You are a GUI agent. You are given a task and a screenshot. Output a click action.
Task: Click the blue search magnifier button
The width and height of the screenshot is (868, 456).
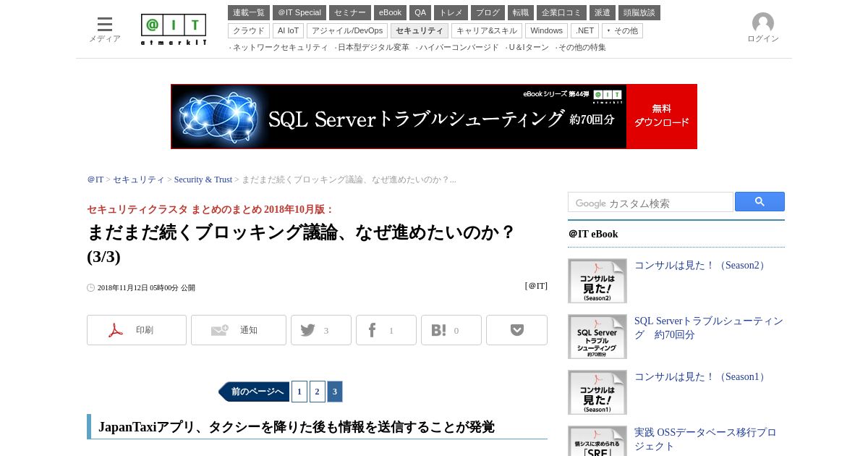coord(759,202)
